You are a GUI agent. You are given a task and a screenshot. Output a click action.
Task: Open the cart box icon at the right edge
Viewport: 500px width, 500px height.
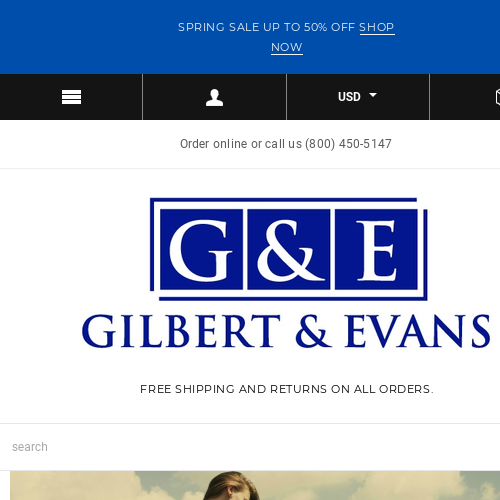(x=498, y=97)
